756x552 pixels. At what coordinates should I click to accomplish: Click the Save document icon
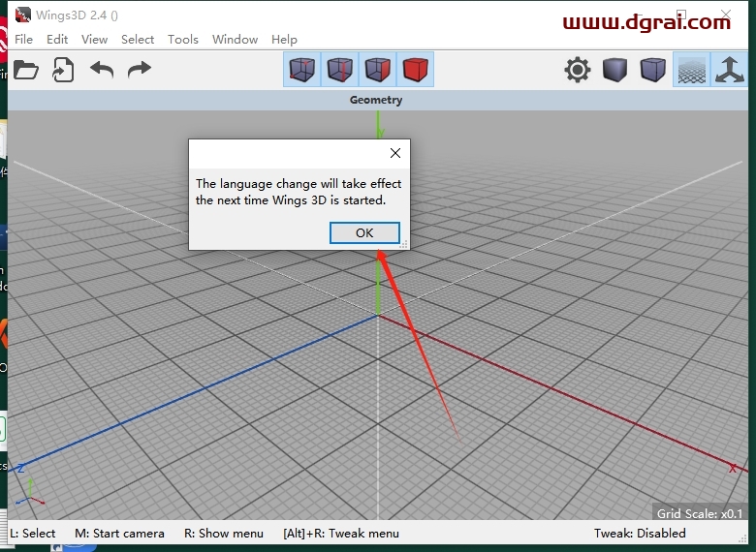coord(63,70)
